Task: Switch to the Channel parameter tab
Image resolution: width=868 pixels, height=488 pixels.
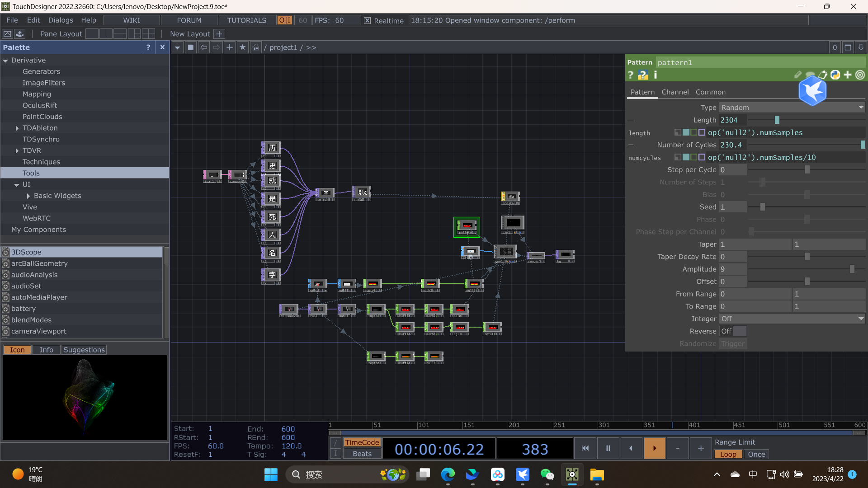Action: click(675, 92)
